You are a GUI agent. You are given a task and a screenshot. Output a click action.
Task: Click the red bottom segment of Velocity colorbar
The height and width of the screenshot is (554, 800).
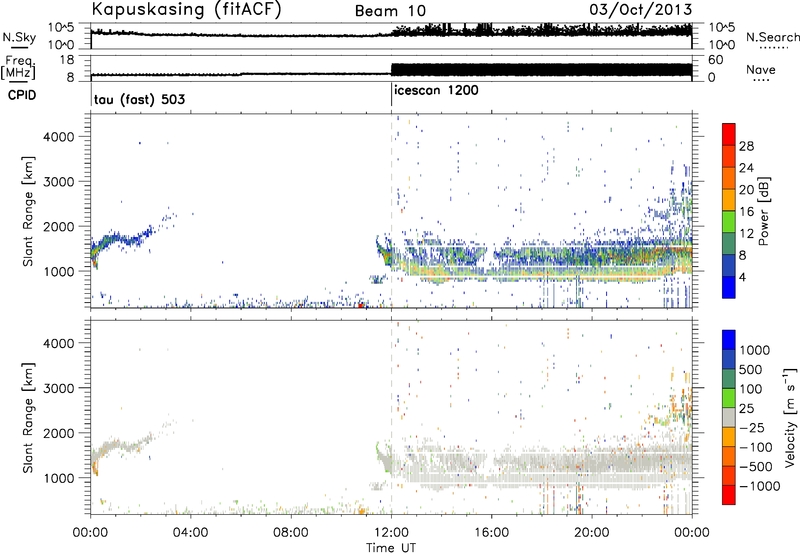[729, 494]
